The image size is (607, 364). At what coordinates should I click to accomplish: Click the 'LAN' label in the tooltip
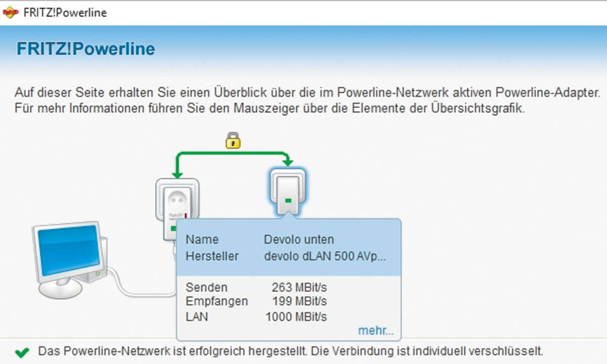[x=197, y=317]
